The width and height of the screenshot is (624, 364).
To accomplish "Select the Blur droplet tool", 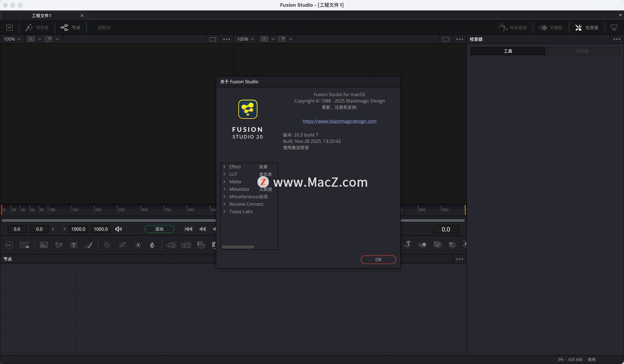I will click(x=152, y=245).
